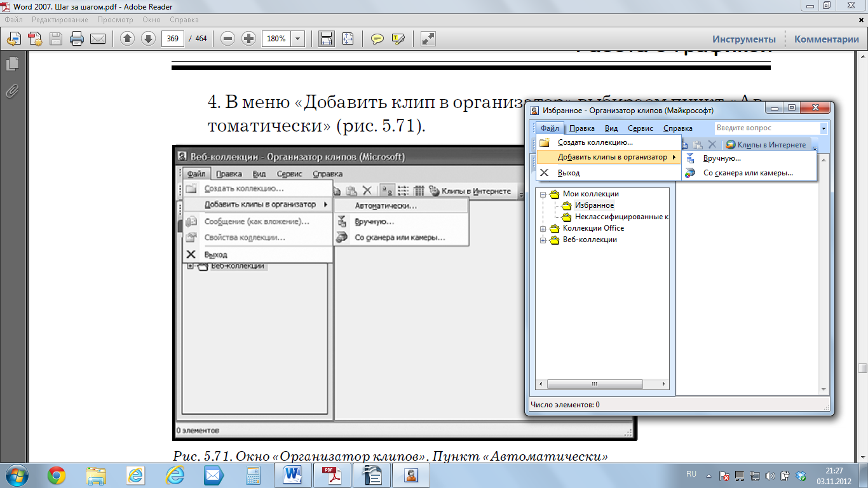This screenshot has height=488, width=868.
Task: Open Windows Explorer from taskbar
Action: [x=96, y=475]
